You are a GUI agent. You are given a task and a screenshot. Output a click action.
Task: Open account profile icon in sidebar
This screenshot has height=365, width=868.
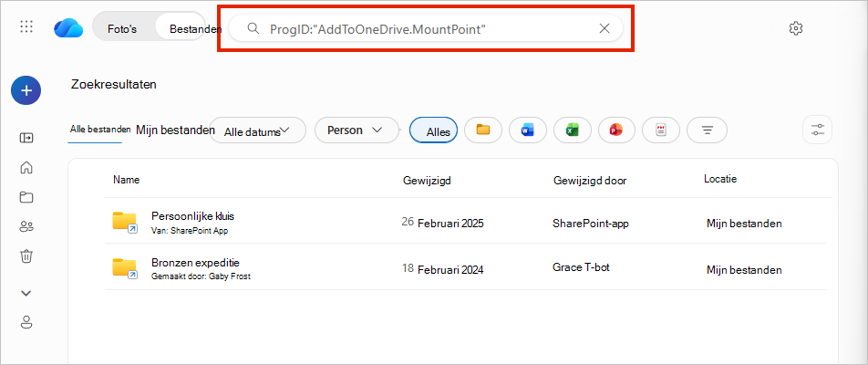[26, 322]
